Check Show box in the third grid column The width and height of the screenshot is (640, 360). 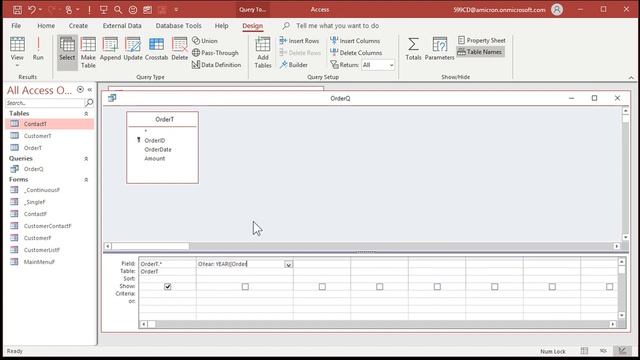(322, 287)
